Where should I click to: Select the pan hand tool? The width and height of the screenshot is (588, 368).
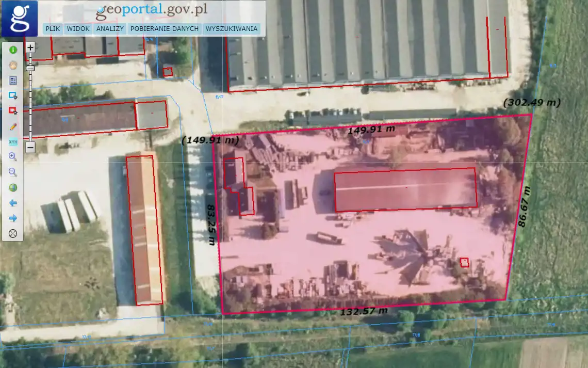click(13, 65)
